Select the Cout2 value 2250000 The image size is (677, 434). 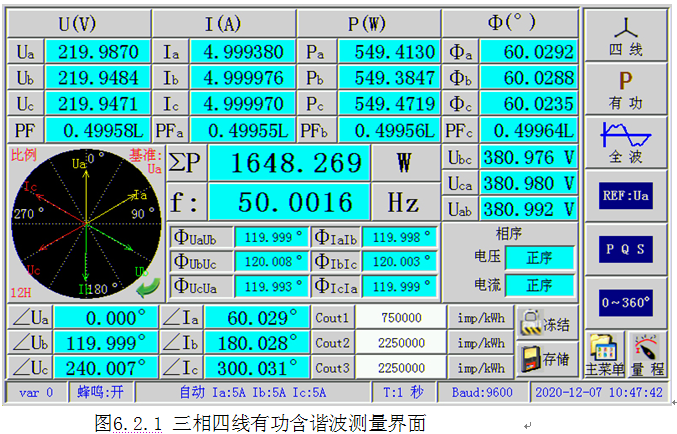(x=401, y=343)
